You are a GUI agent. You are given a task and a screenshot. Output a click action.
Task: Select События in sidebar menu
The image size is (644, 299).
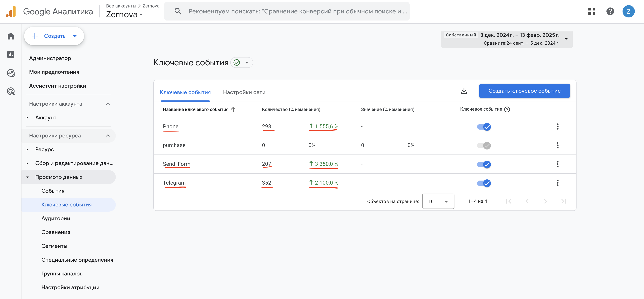click(53, 191)
